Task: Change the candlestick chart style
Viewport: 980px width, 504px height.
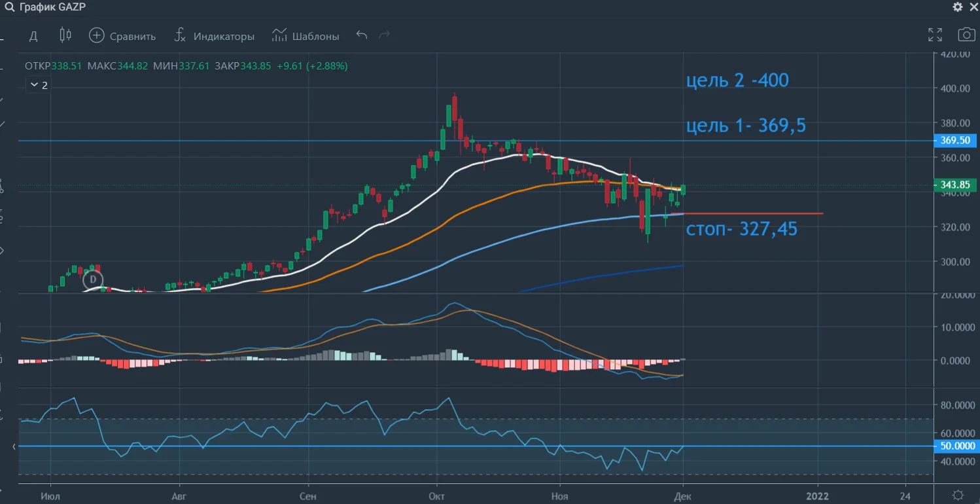Action: coord(65,35)
